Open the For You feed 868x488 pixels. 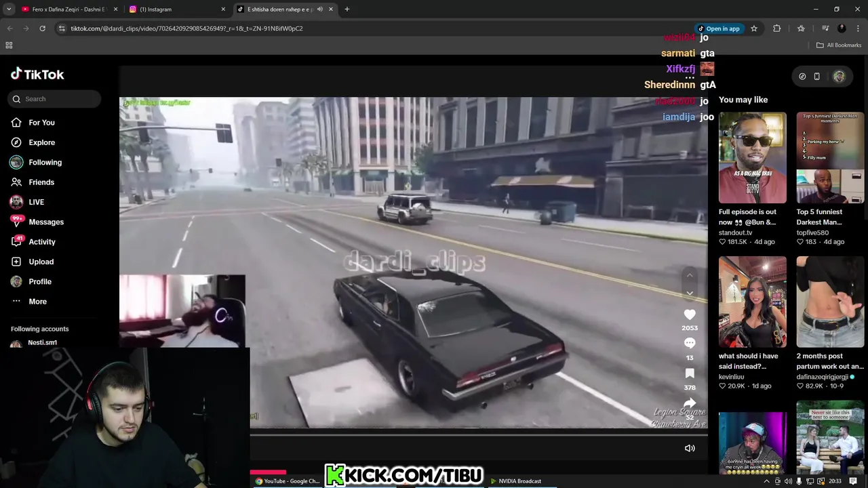(33, 123)
